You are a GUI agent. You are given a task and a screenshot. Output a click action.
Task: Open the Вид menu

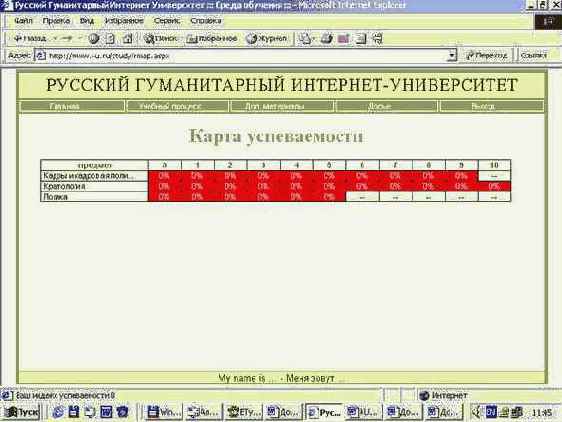pos(87,21)
